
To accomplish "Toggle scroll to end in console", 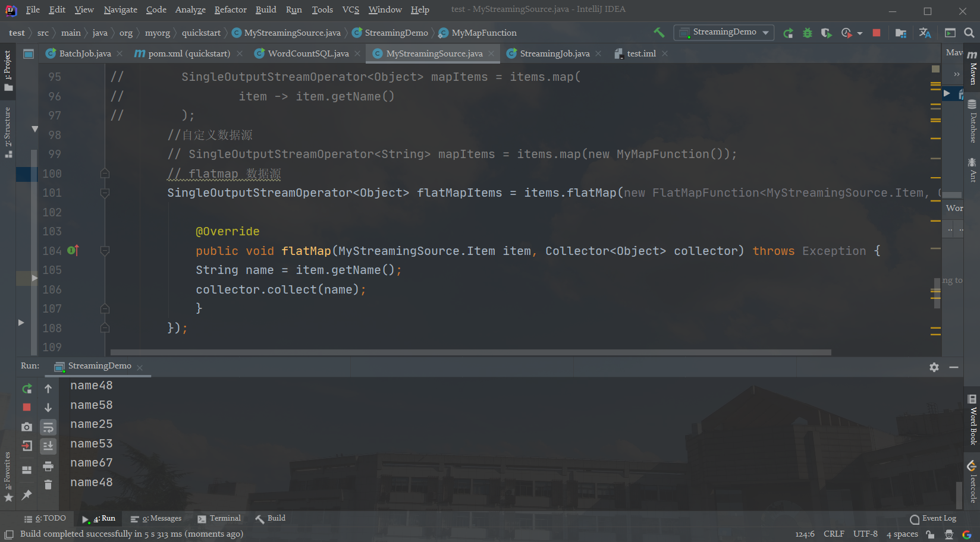I will pos(48,446).
